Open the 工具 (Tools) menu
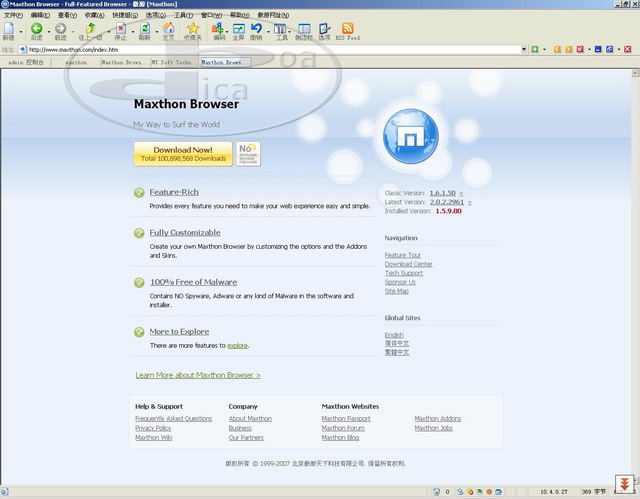Screen dimensions: 640x499 pyautogui.click(x=183, y=16)
